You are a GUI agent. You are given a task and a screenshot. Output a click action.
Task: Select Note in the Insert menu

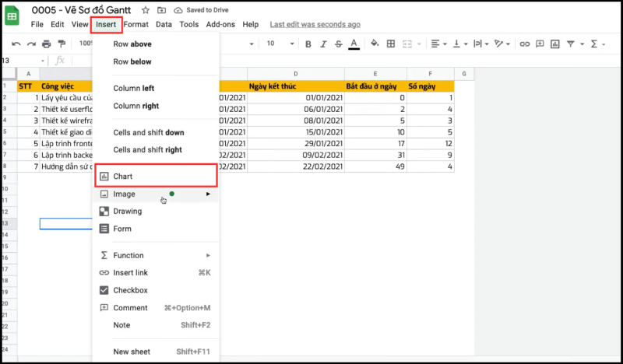click(156, 325)
